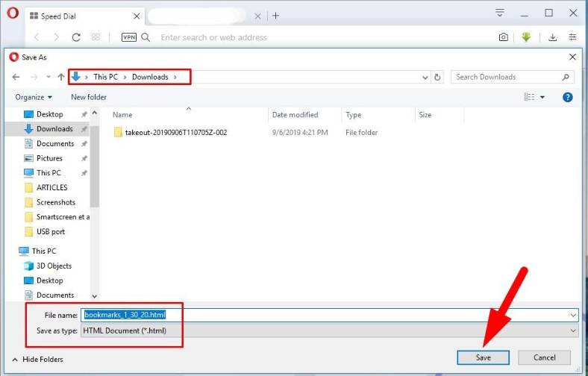Select Documents under This PC
The height and width of the screenshot is (376, 588).
click(55, 295)
